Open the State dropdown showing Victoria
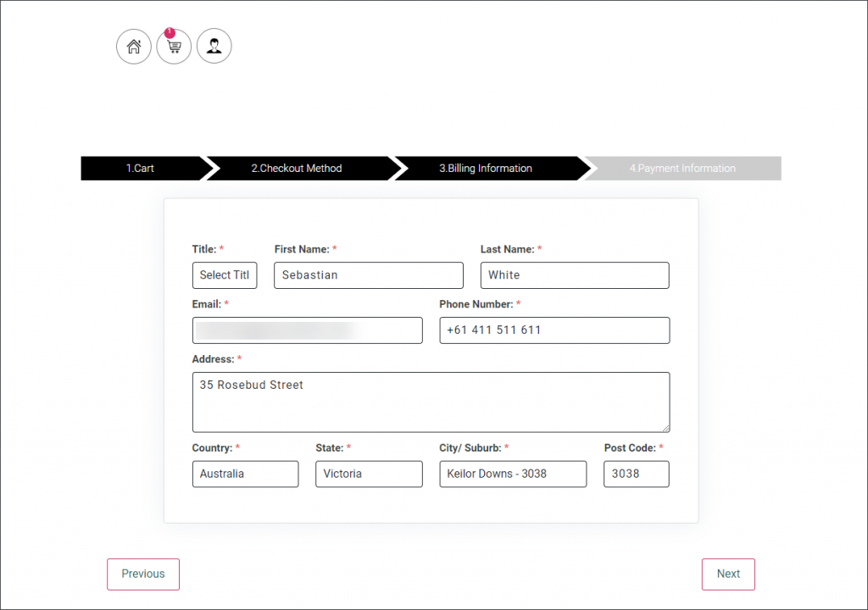This screenshot has height=610, width=868. point(370,474)
